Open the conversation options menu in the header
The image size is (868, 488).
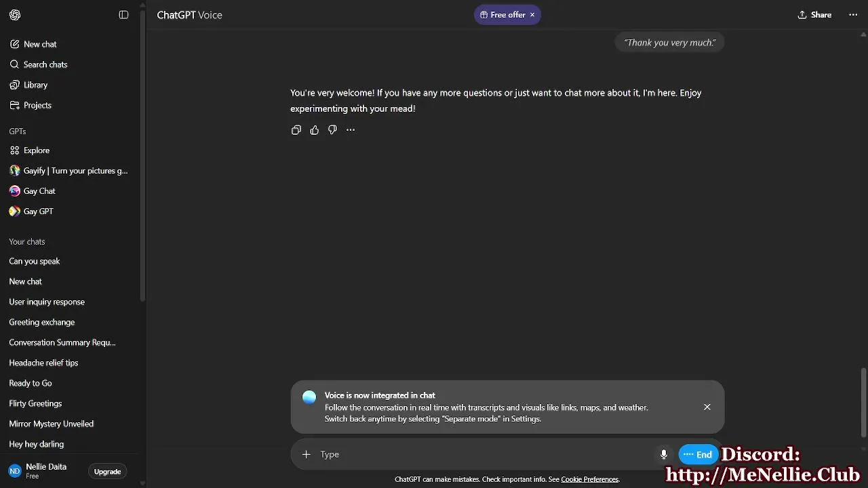click(853, 15)
